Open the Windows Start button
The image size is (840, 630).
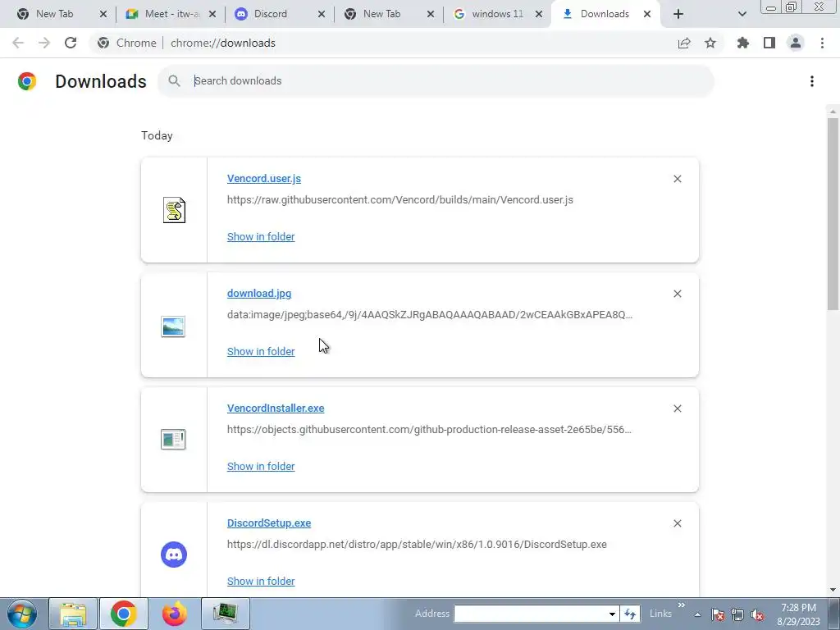22,614
